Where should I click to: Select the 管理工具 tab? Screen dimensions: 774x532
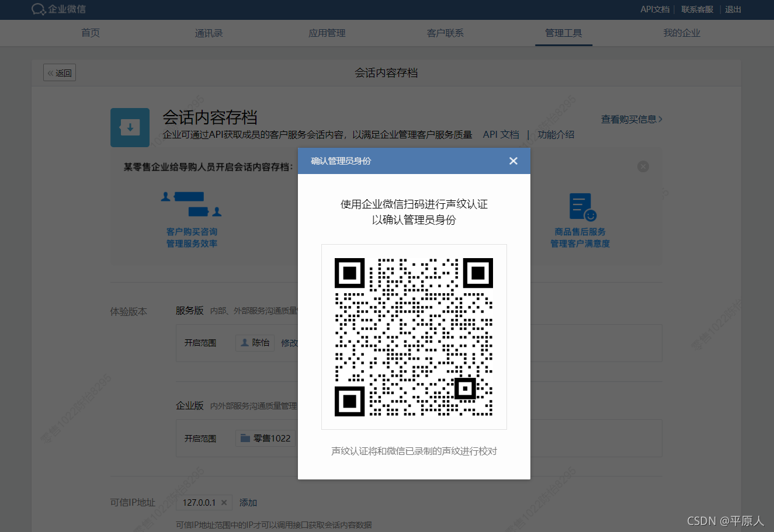coord(564,33)
